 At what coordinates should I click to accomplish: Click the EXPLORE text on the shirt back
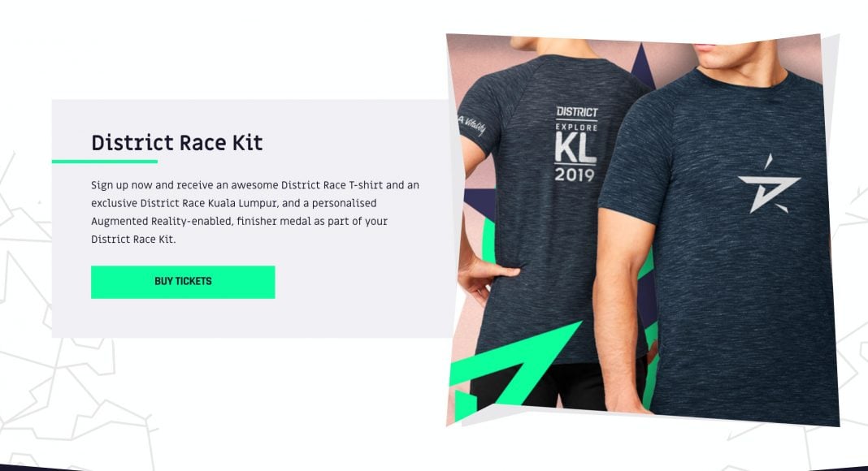(x=576, y=127)
